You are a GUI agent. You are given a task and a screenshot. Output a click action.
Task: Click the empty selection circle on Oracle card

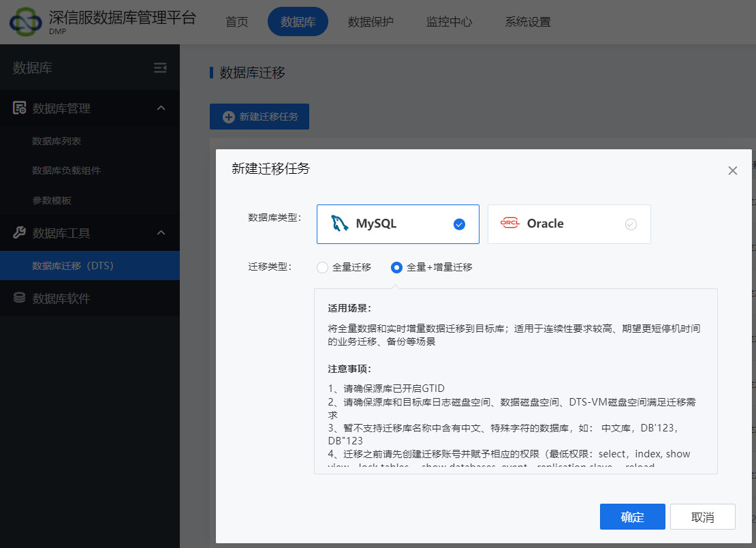pyautogui.click(x=631, y=224)
